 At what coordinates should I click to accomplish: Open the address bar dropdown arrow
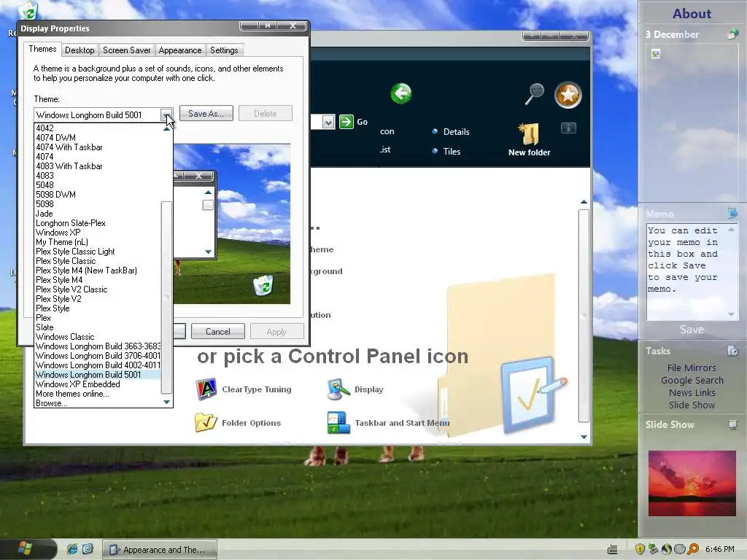click(x=328, y=122)
